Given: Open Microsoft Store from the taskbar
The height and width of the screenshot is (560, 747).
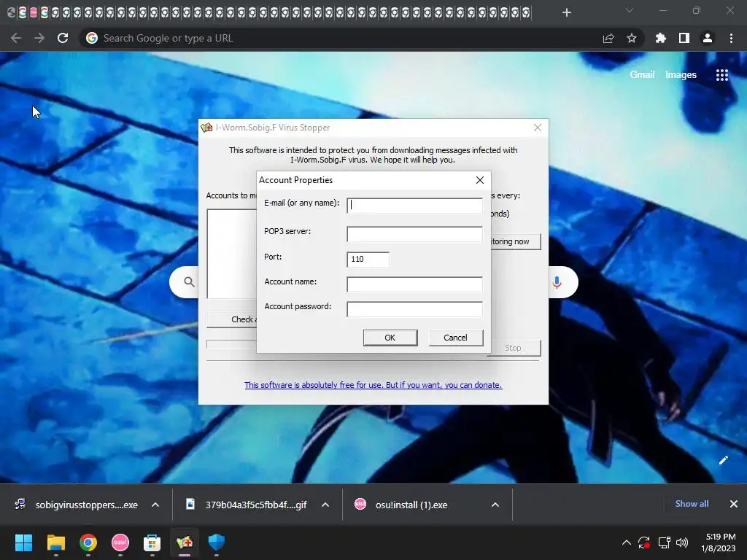Looking at the screenshot, I should tap(152, 542).
